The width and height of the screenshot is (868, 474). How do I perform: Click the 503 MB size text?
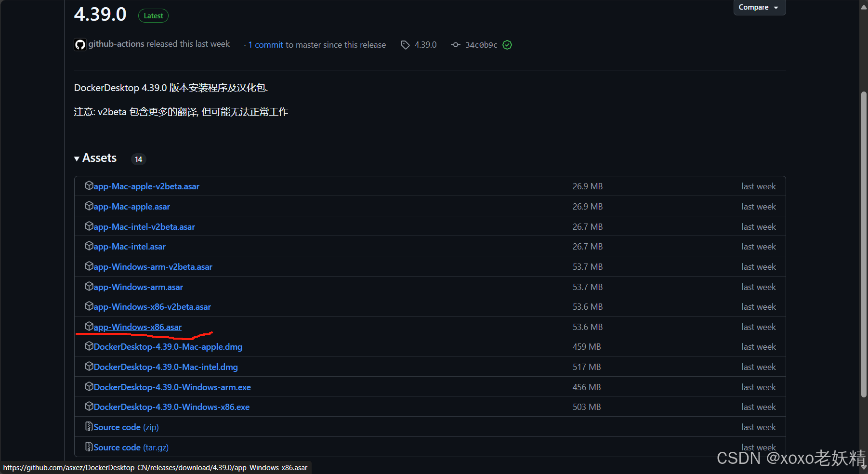[587, 407]
